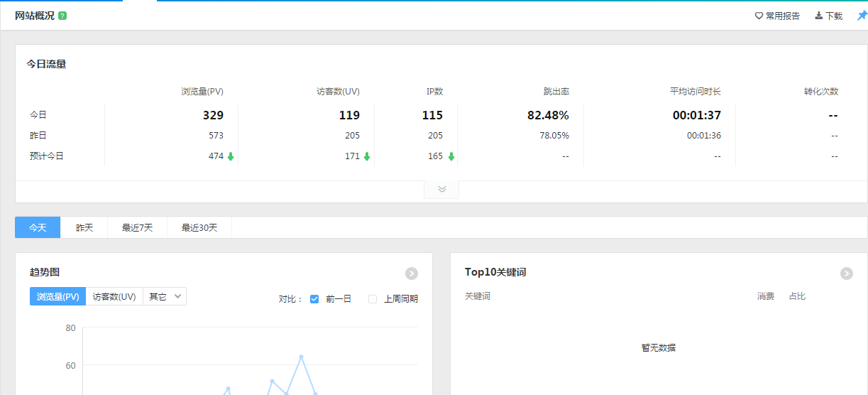
Task: Click the 访客数(UV) column header
Action: coord(338,92)
